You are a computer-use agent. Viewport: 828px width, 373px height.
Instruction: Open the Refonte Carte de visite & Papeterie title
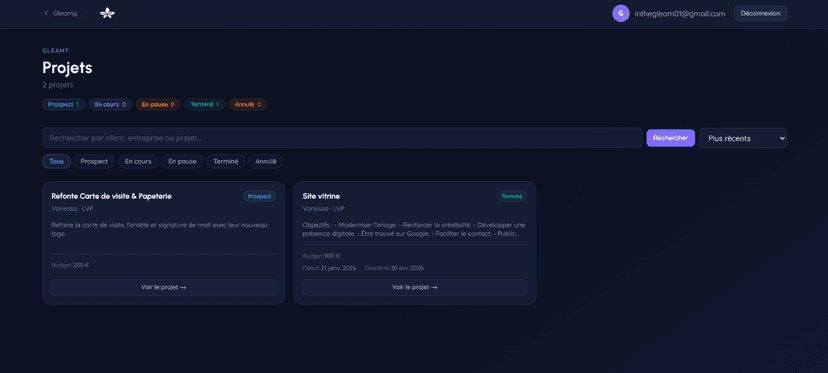[x=111, y=196]
